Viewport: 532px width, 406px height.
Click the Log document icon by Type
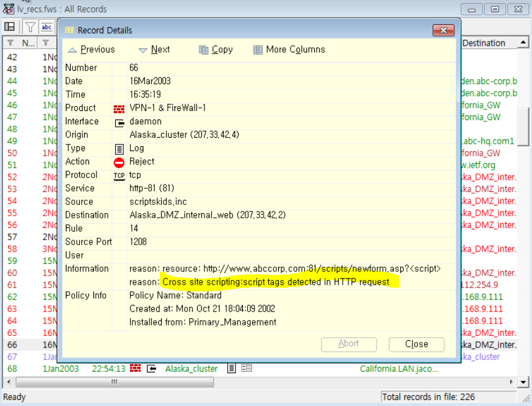point(119,149)
